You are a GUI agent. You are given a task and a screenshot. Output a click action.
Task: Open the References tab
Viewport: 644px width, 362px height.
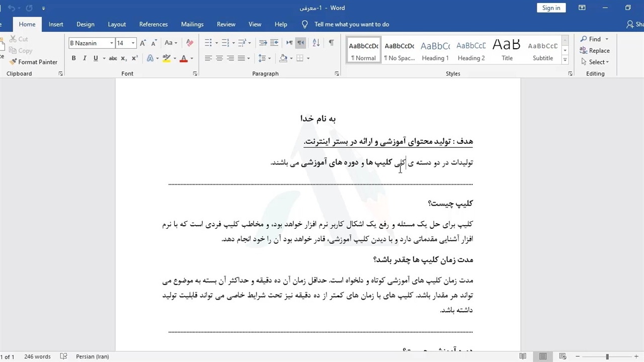coord(153,24)
